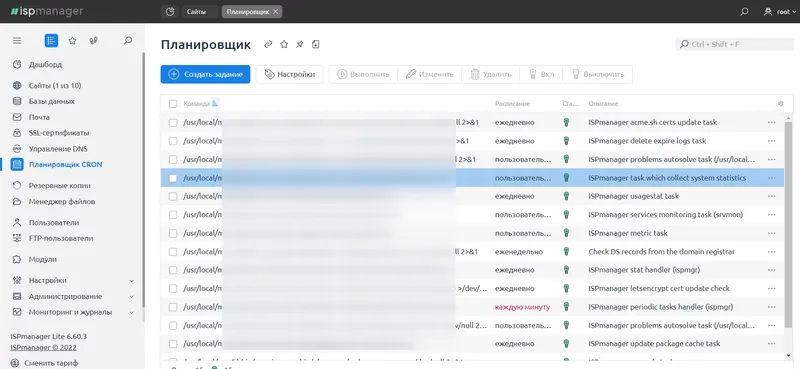This screenshot has height=369, width=800.
Task: Open FTP-пользователи in sidebar
Action: pyautogui.click(x=61, y=238)
